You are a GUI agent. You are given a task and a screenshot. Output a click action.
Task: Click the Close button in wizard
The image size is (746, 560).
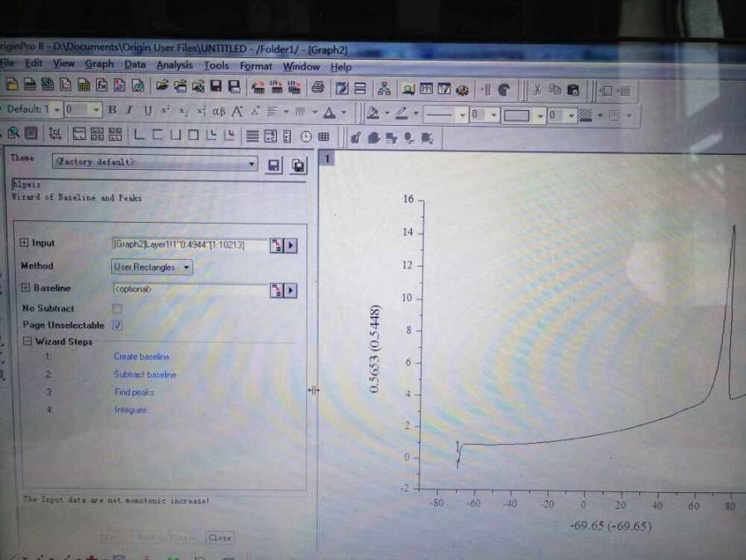point(220,538)
